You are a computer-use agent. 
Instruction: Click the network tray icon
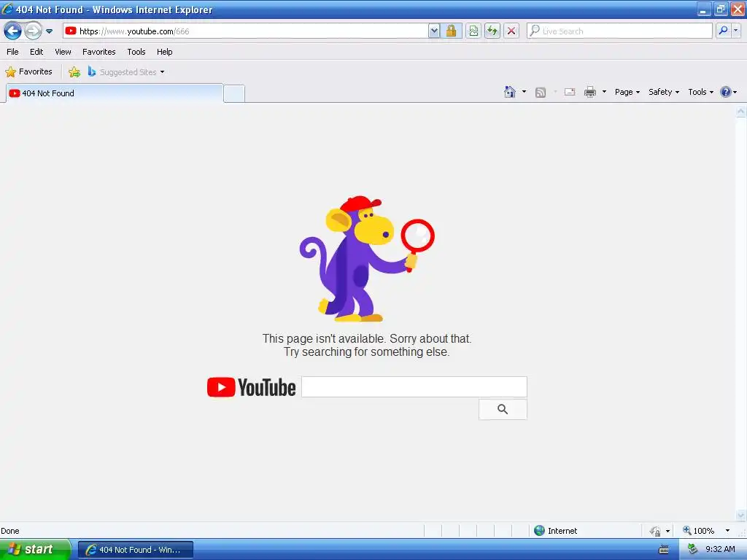(692, 550)
